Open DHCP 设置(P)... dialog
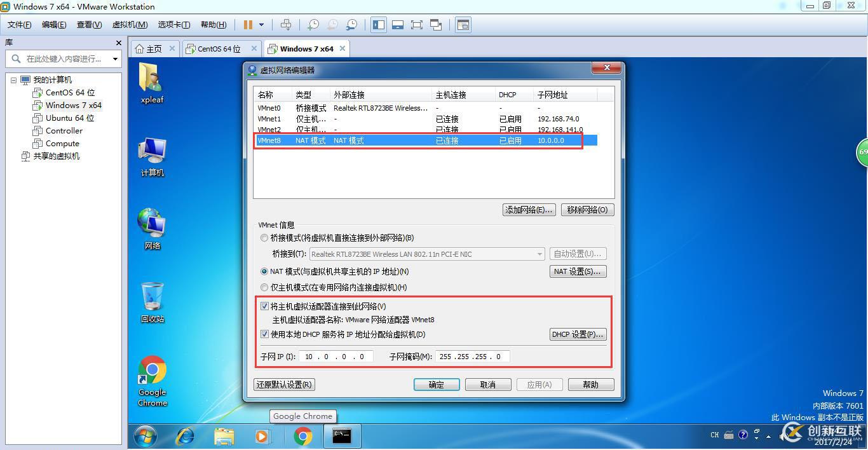 click(x=578, y=334)
